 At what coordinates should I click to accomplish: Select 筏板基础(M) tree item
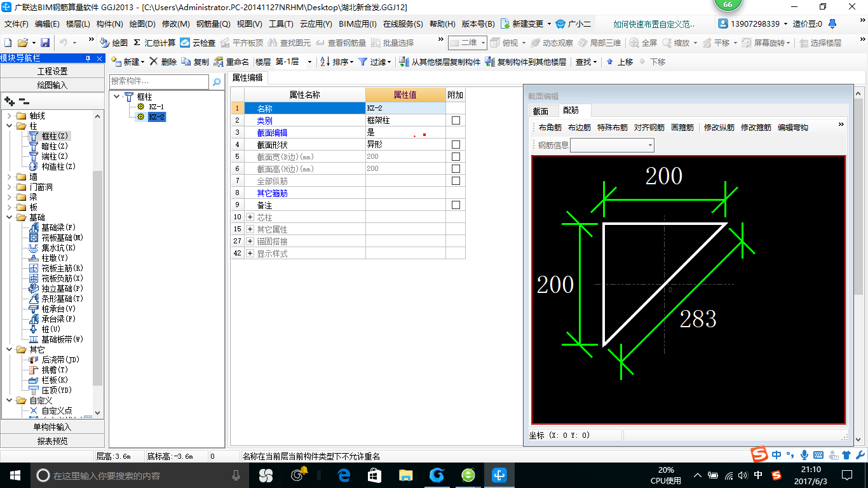click(x=56, y=238)
